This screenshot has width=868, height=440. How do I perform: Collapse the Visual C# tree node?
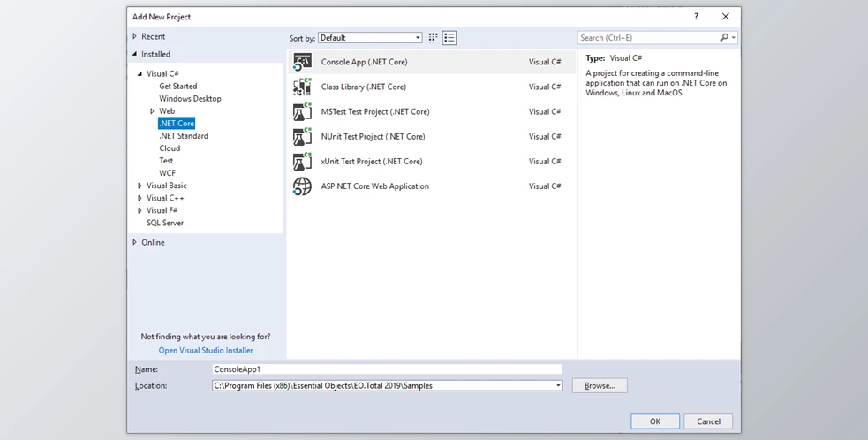coord(140,74)
